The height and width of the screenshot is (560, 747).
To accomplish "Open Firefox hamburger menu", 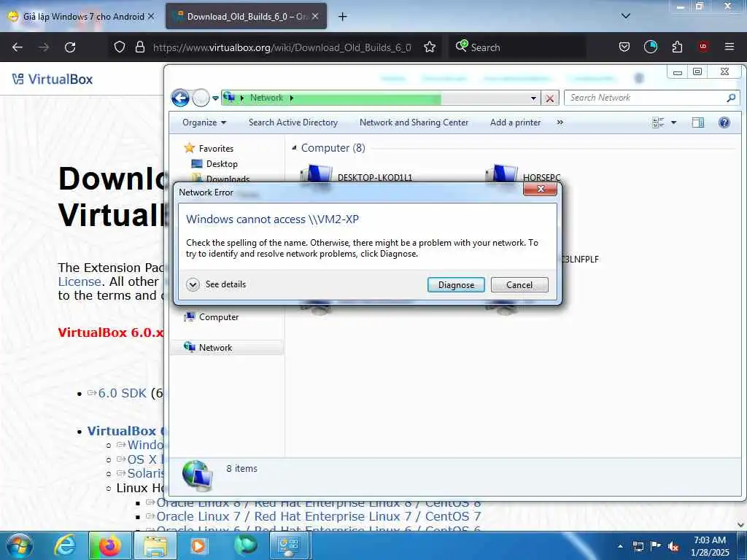I will pyautogui.click(x=729, y=47).
